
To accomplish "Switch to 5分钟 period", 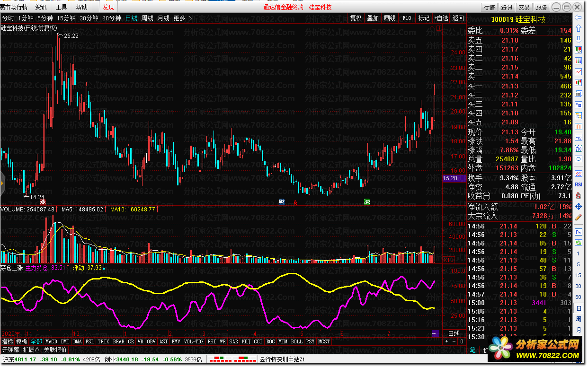I will [x=45, y=18].
